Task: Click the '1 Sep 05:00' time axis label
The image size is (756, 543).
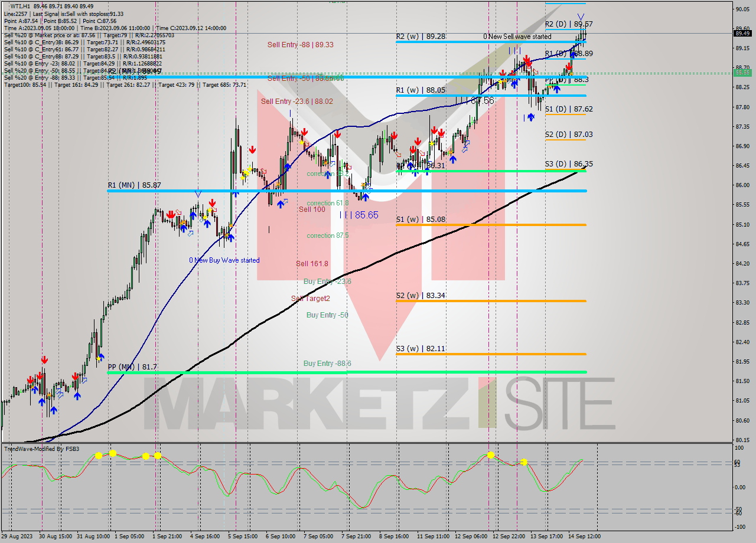Action: click(129, 537)
